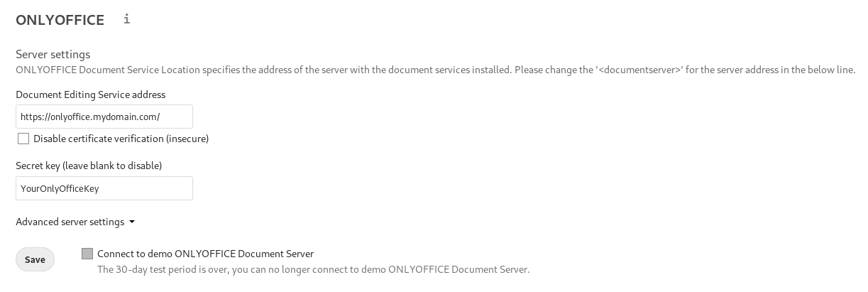Screen dimensions: 868x292
Task: Tick the Disable certificate verification checkbox
Action: point(23,139)
